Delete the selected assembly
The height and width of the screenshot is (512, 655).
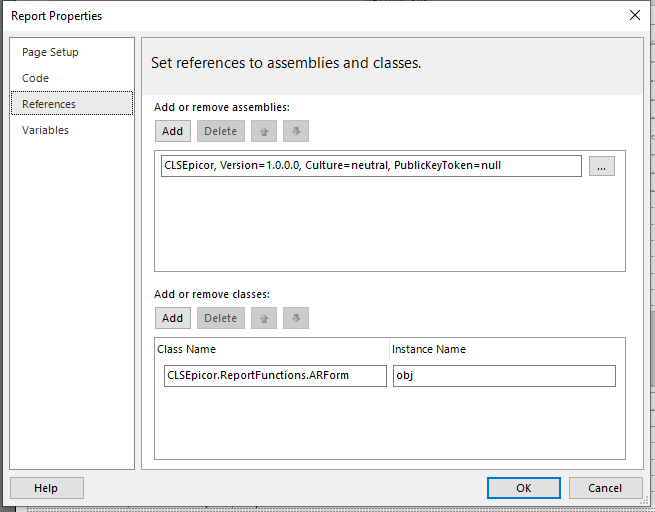221,131
